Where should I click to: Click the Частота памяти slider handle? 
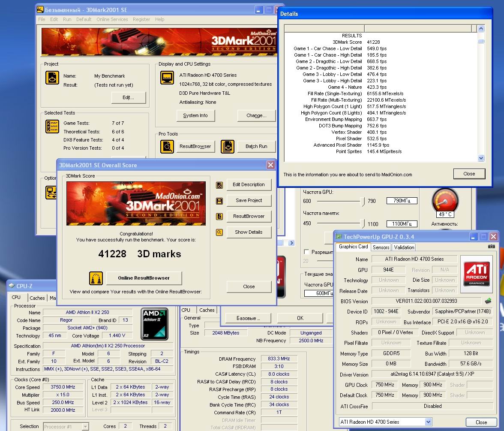click(x=363, y=223)
